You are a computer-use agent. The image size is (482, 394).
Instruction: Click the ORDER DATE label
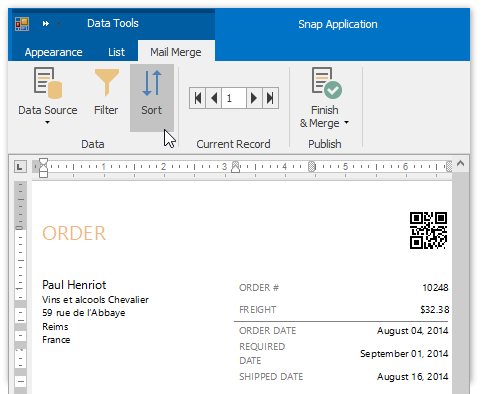[267, 331]
